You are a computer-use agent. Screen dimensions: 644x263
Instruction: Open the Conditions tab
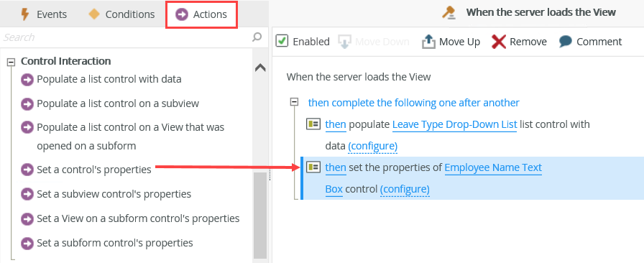(x=121, y=14)
